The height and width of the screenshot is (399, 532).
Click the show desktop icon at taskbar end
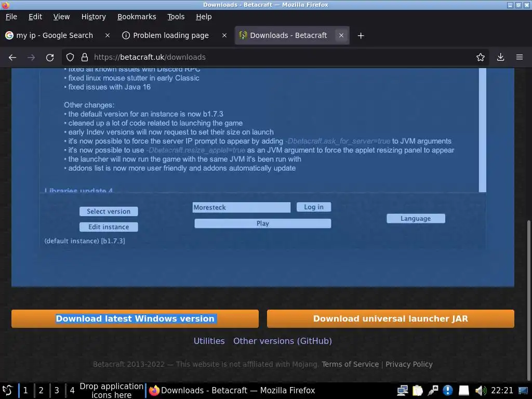tap(523, 391)
